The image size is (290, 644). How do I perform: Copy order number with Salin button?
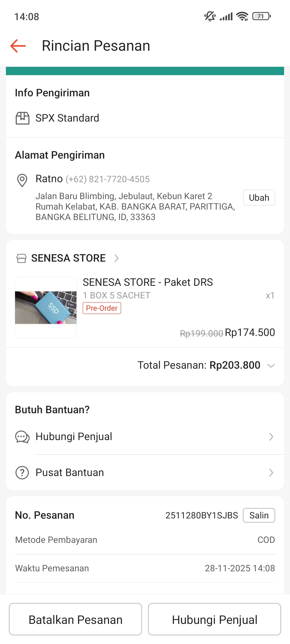[x=259, y=515]
